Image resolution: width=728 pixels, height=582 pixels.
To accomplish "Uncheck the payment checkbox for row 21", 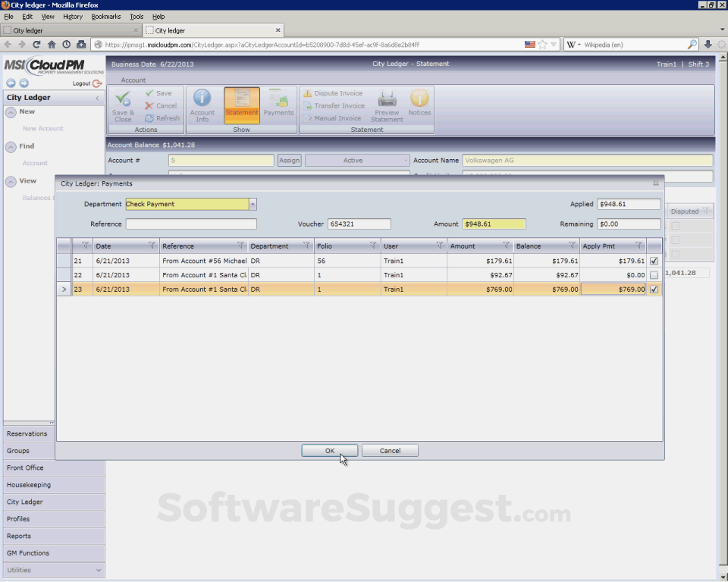I will click(654, 261).
